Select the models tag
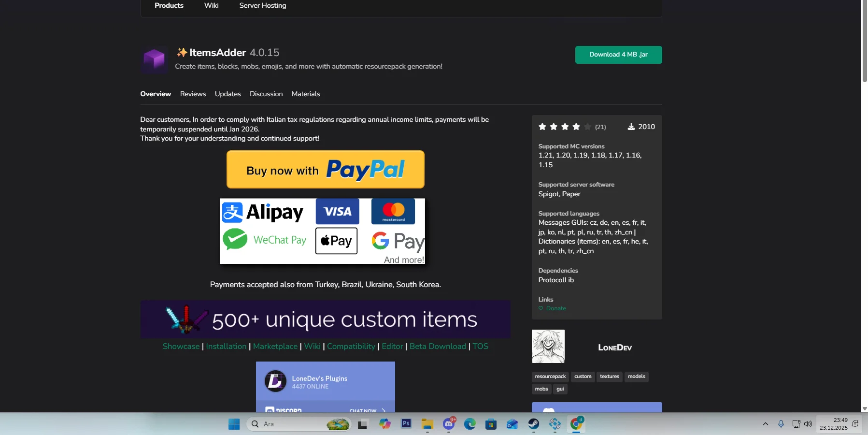 (x=637, y=377)
